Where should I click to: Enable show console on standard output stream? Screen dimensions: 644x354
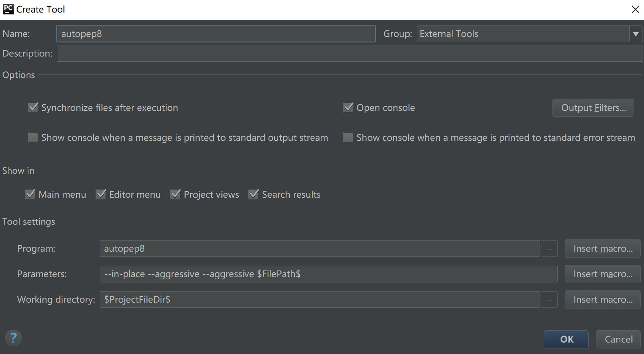click(33, 138)
